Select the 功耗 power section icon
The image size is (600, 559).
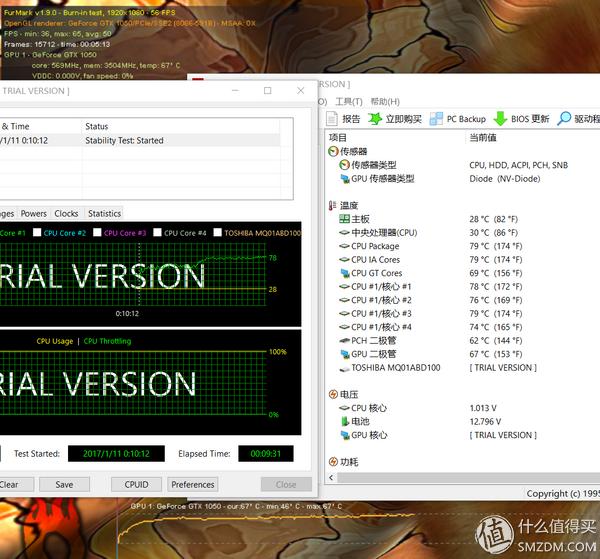pos(333,462)
